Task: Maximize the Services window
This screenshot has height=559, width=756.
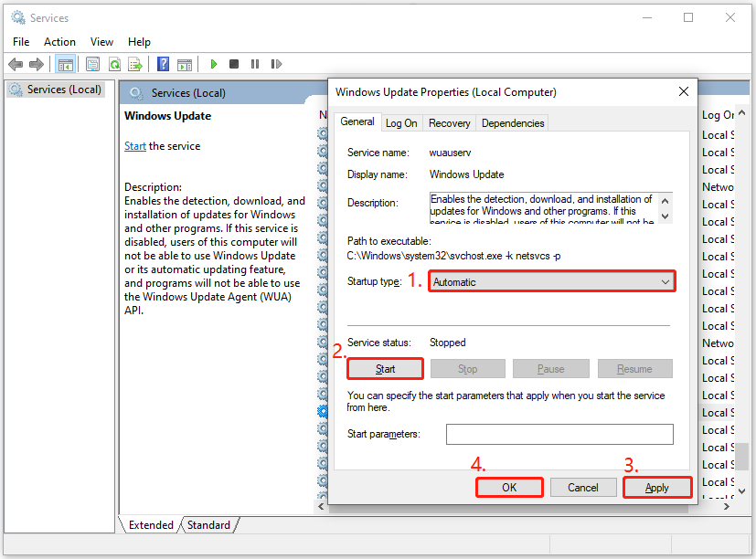Action: pyautogui.click(x=688, y=18)
